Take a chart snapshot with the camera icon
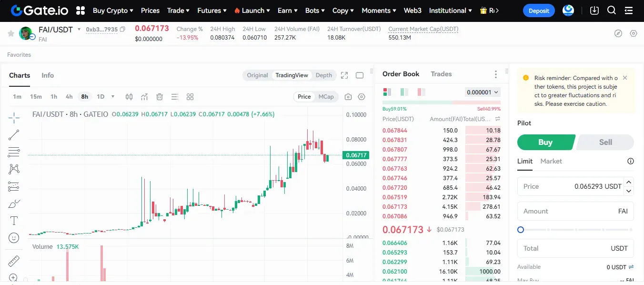Screen dimensions: 644x285 coord(348,96)
